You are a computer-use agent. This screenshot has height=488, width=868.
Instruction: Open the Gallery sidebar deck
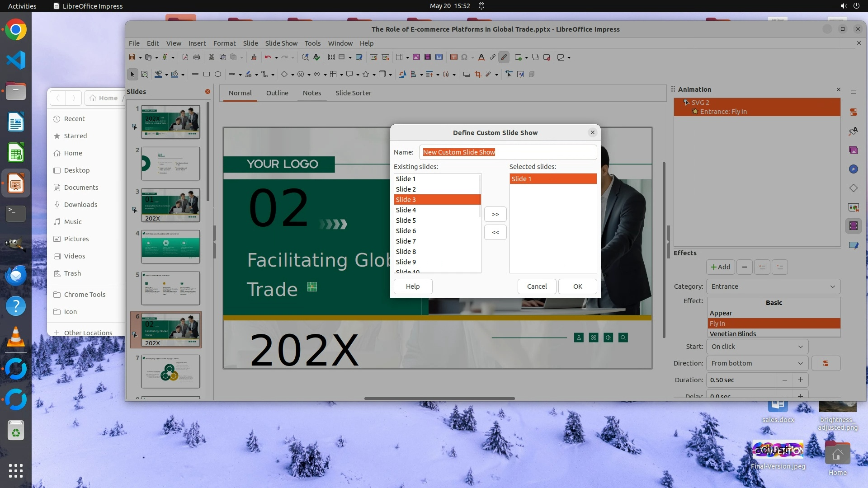[853, 150]
